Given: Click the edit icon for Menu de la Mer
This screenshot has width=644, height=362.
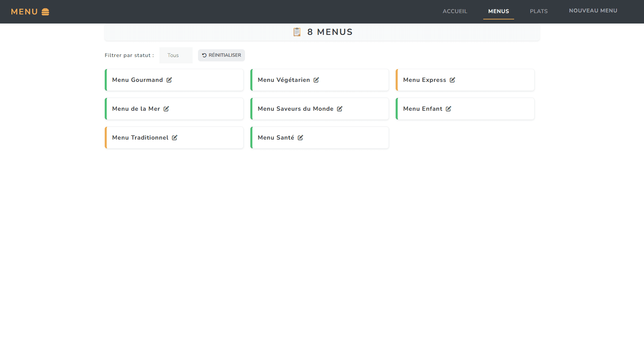Looking at the screenshot, I should point(166,109).
